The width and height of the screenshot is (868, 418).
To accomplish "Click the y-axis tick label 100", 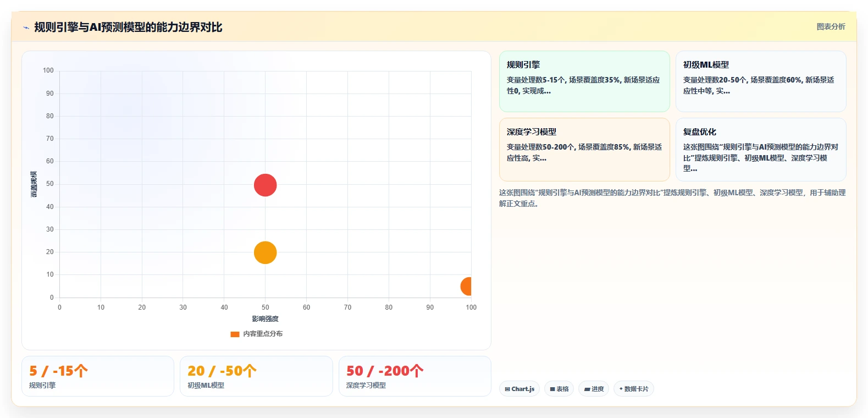I will pos(48,70).
